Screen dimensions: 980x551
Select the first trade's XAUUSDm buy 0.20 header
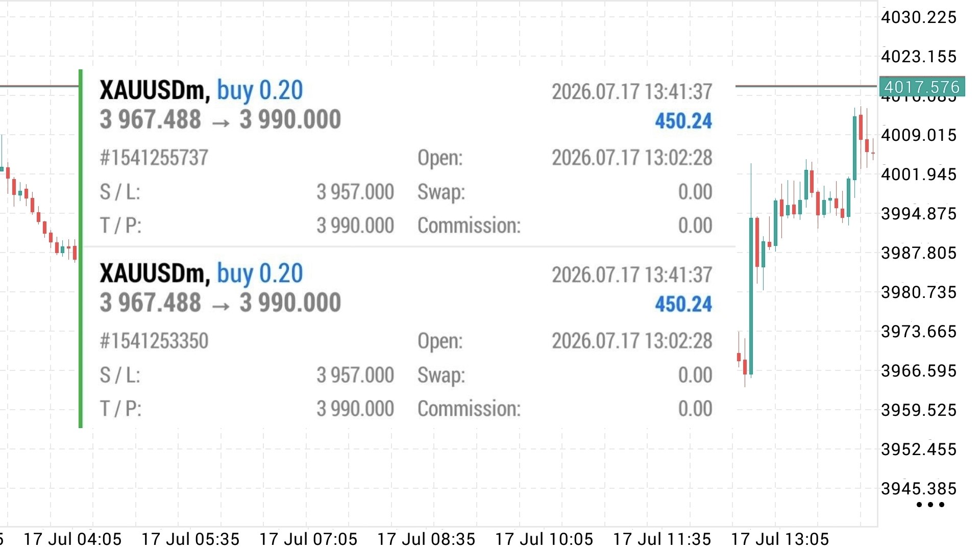201,90
